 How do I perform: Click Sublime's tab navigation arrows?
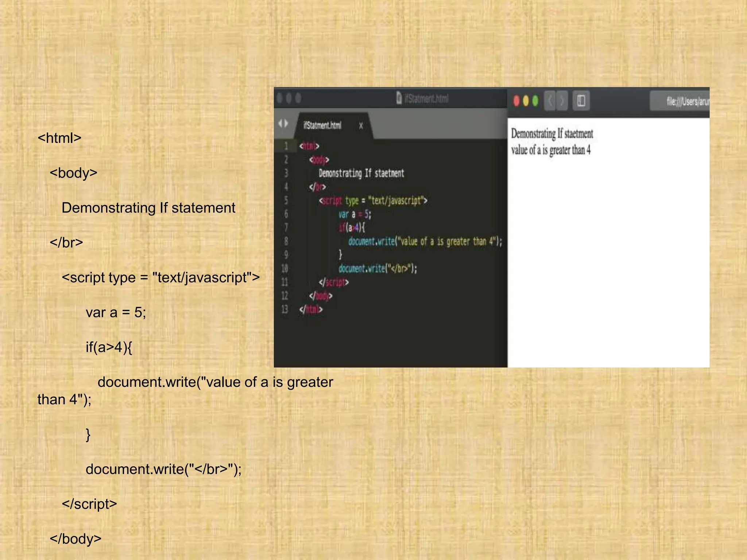283,124
